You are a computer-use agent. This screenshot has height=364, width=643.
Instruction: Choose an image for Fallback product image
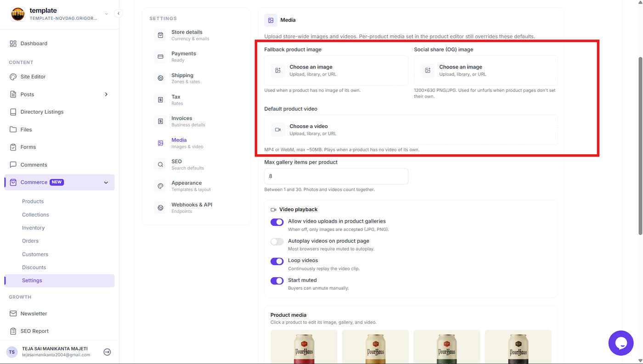(336, 70)
